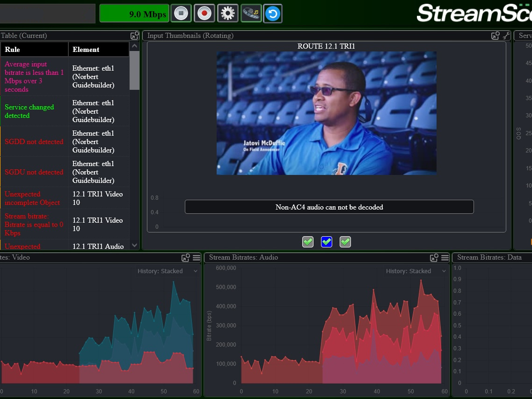Open the Video bitrates hamburger menu

197,258
